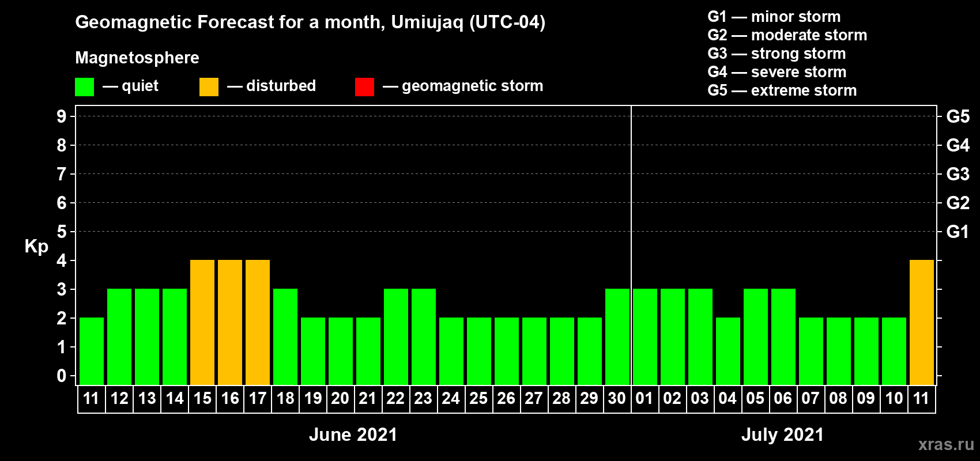This screenshot has height=461, width=980.
Task: Click the green quiet legend swatch
Action: 84,87
